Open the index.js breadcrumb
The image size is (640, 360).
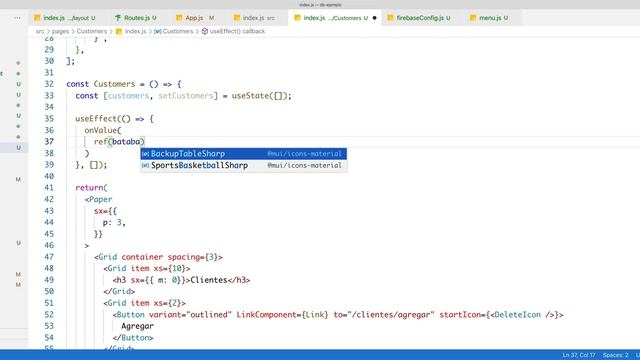pyautogui.click(x=131, y=31)
